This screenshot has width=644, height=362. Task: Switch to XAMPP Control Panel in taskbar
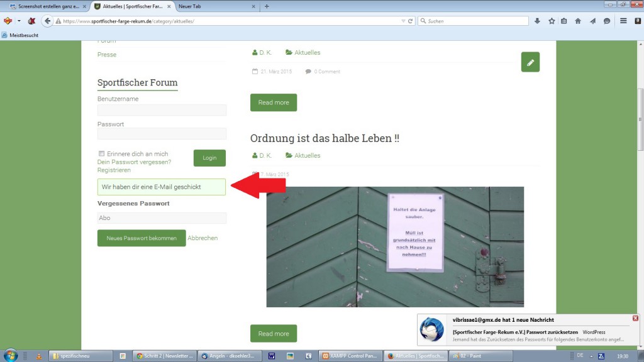(x=351, y=356)
